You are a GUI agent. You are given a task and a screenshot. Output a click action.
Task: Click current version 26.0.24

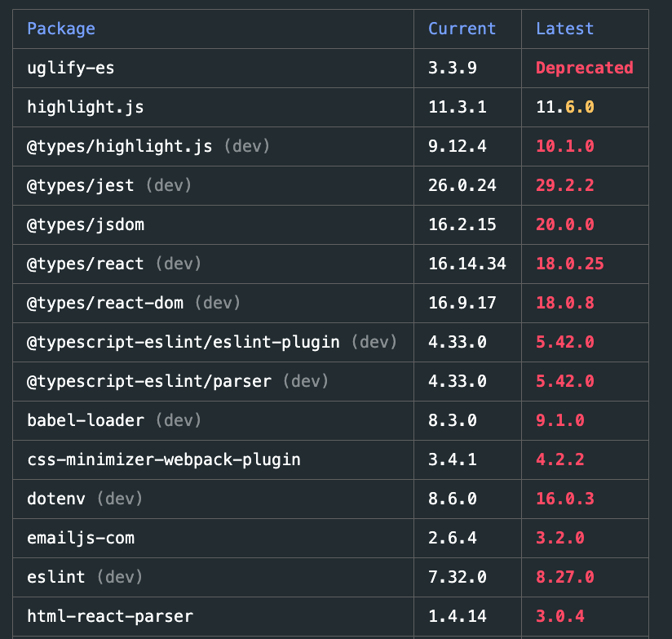click(462, 185)
